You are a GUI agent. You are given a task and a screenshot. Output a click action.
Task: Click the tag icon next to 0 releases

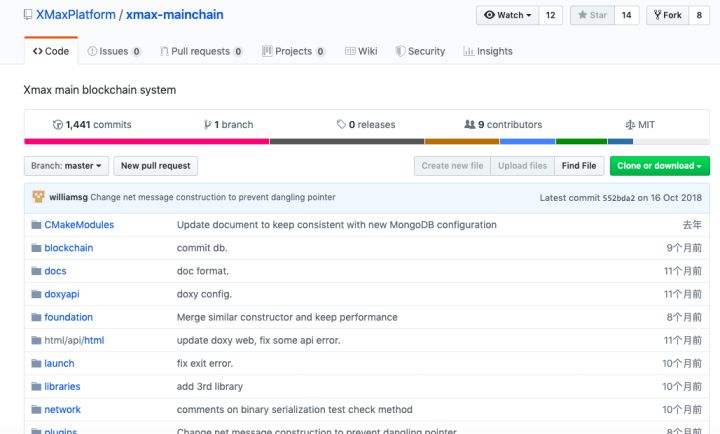pos(341,124)
